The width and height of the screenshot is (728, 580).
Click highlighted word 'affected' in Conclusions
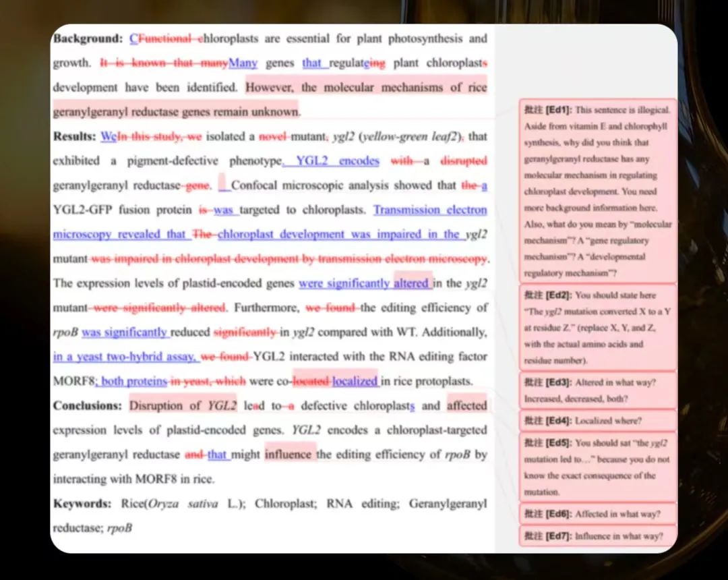[467, 405]
